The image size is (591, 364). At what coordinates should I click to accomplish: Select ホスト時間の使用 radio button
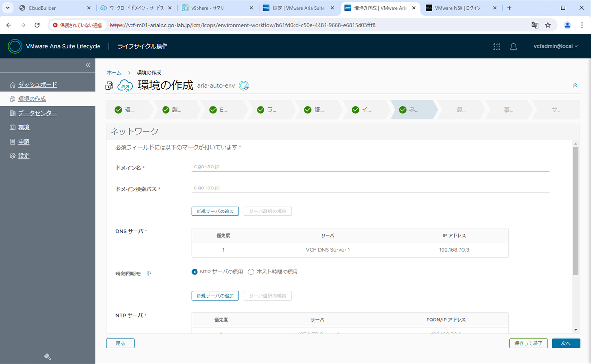click(251, 272)
